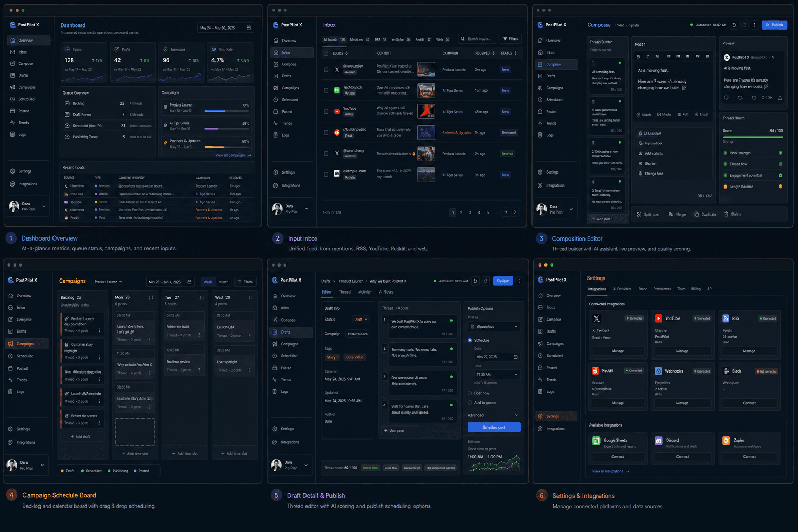798x532 pixels.
Task: Tick checkbox for YouTube row in Inbox
Action: pos(326,112)
